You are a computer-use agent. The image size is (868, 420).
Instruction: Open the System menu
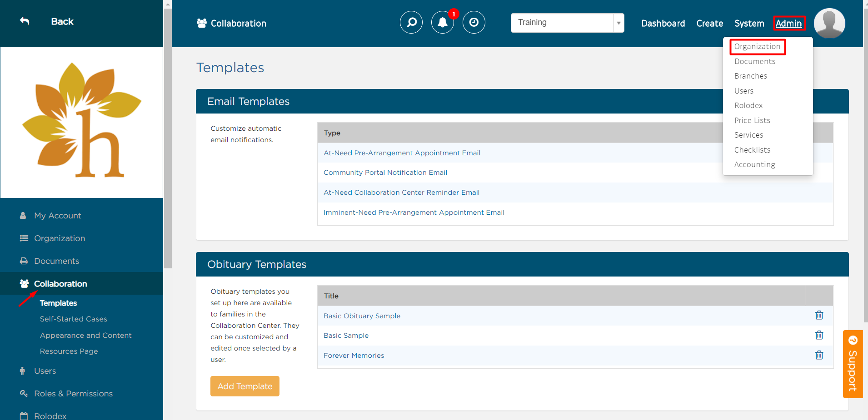tap(749, 23)
